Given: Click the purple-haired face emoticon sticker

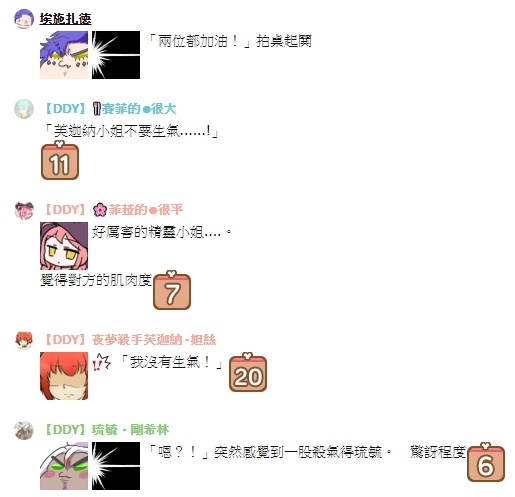Looking at the screenshot, I should 64,55.
